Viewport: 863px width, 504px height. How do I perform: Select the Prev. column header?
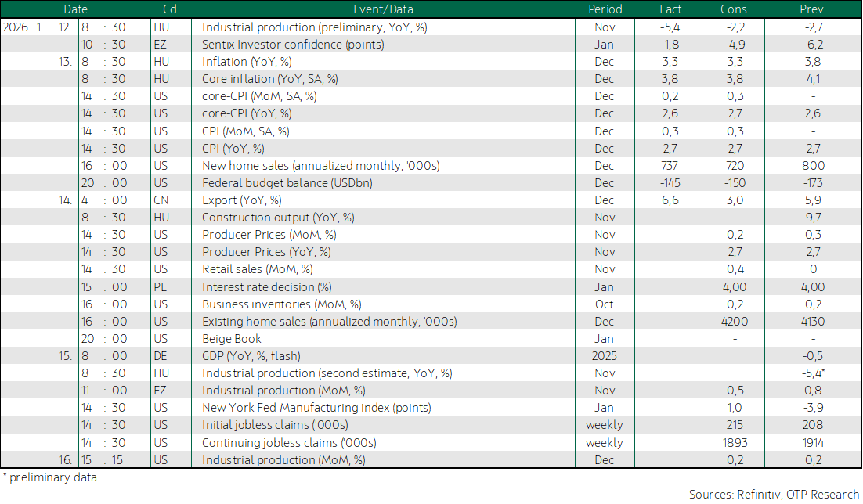click(x=813, y=9)
